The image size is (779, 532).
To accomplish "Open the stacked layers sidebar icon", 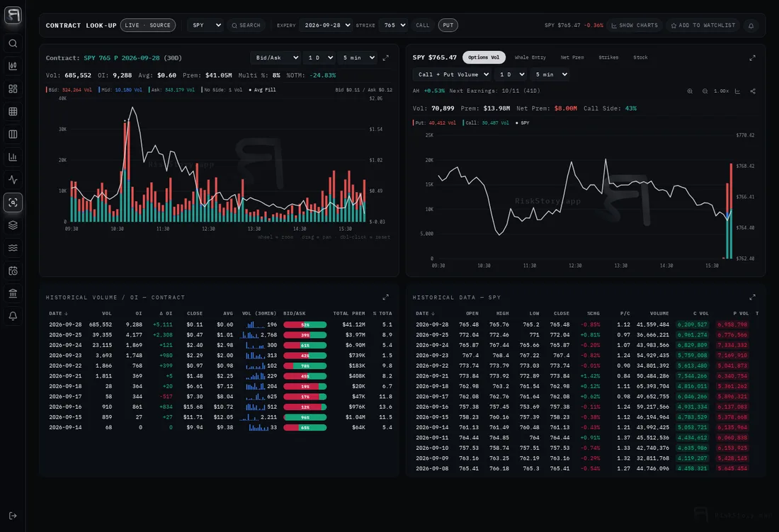I will coord(13,225).
